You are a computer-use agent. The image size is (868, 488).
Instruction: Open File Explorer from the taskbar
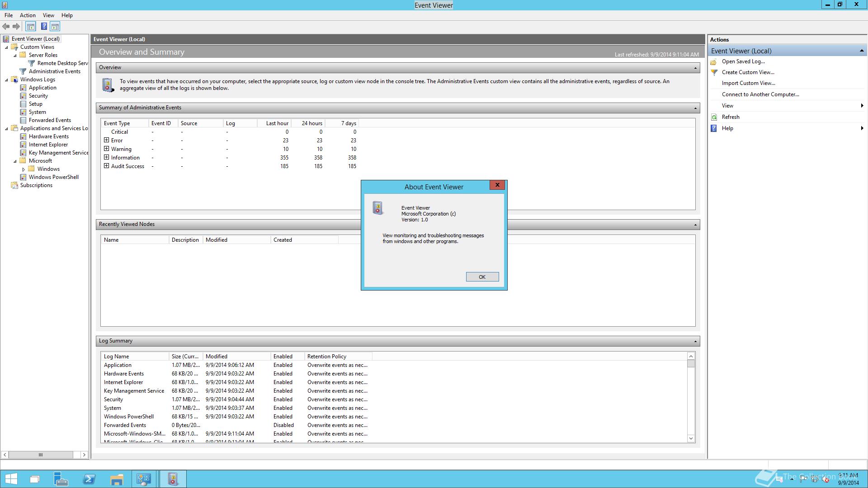click(117, 479)
